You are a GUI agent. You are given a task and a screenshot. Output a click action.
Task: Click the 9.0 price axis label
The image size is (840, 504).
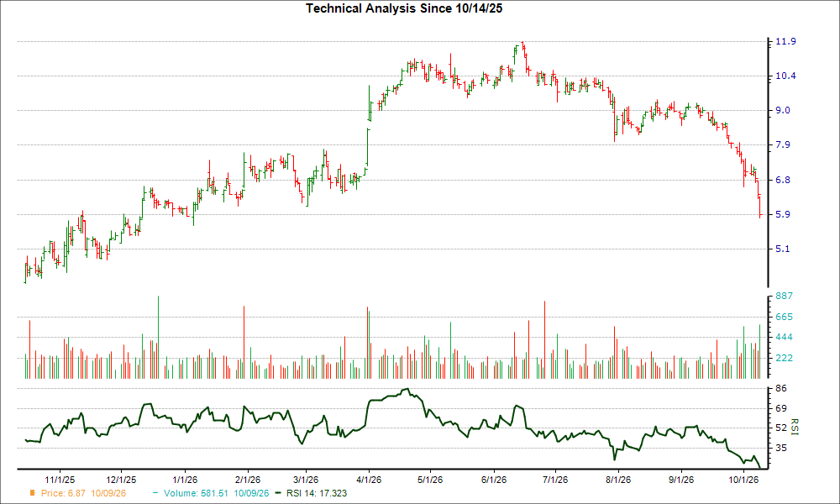tap(783, 110)
